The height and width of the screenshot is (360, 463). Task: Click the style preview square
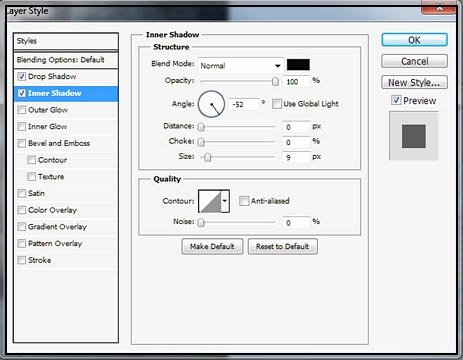413,136
